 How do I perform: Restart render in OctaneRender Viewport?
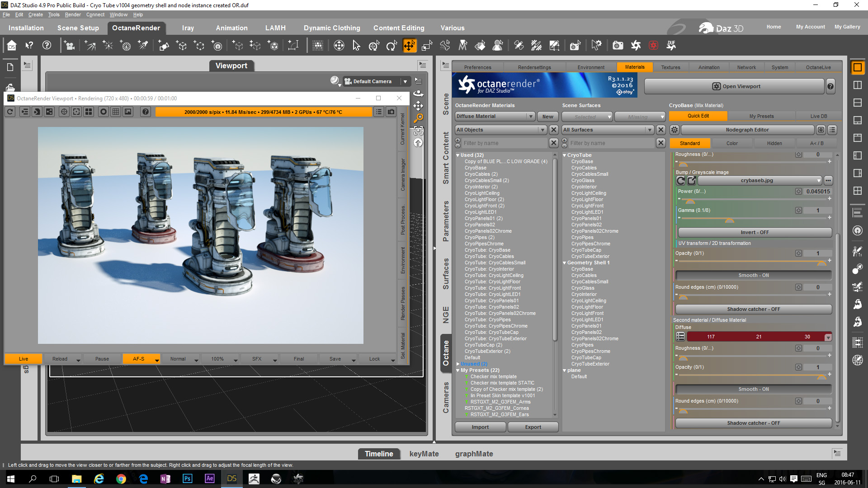(x=10, y=112)
